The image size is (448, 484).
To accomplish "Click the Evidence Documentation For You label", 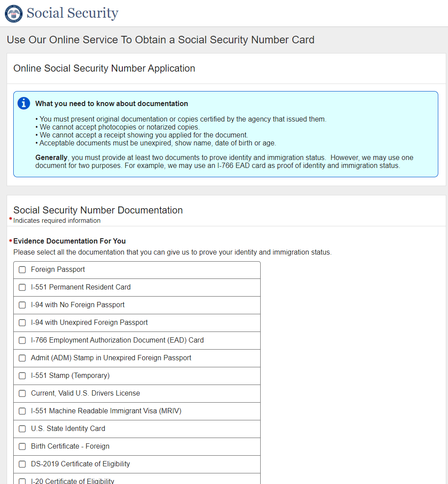I will click(x=69, y=241).
